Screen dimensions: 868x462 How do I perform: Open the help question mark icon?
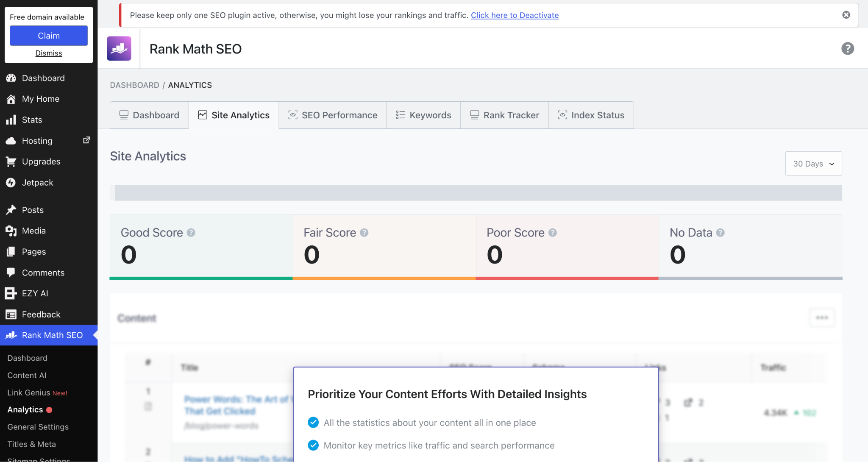pyautogui.click(x=848, y=49)
